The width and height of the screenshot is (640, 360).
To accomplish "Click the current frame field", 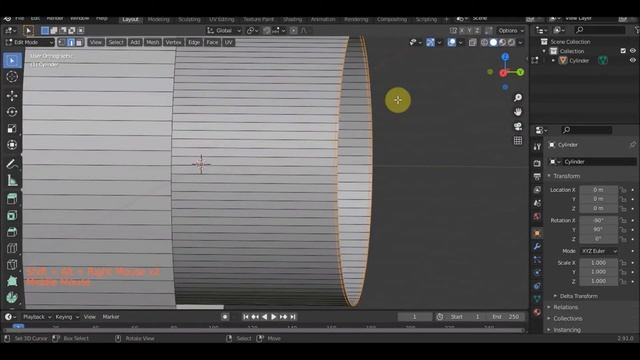I will pyautogui.click(x=414, y=317).
